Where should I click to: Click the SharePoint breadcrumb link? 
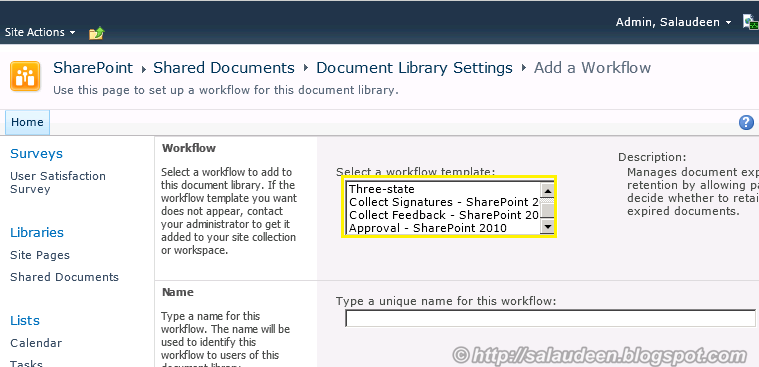click(x=93, y=68)
